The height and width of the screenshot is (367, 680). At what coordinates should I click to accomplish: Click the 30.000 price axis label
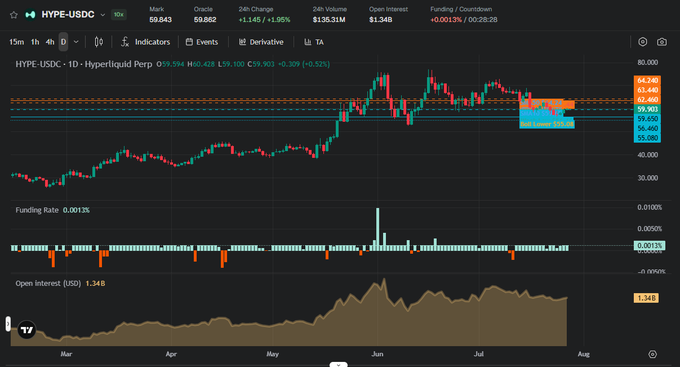647,178
